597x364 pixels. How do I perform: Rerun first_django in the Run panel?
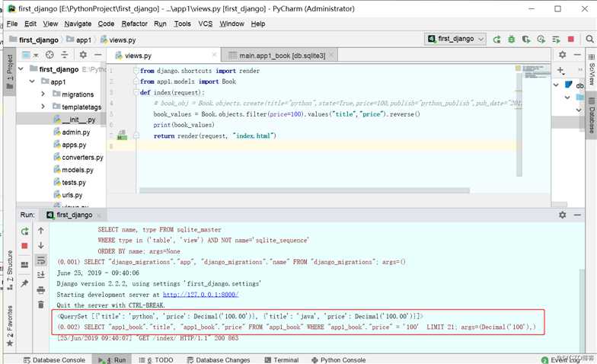pos(24,231)
